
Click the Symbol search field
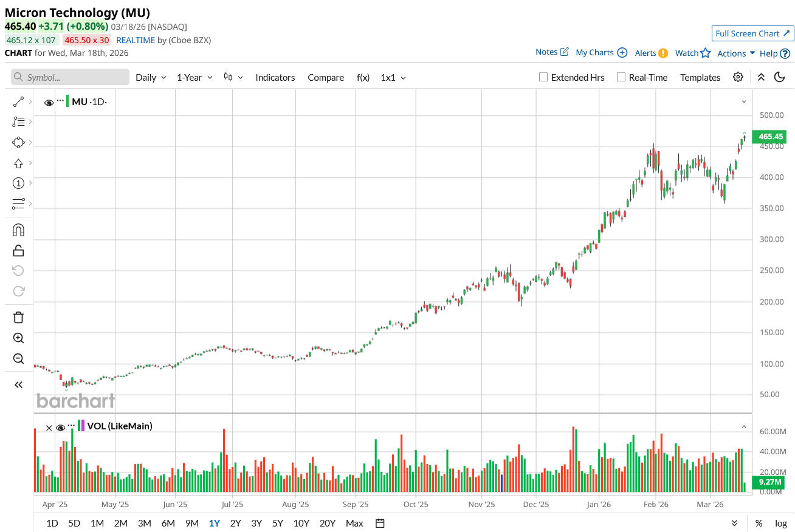tap(70, 77)
